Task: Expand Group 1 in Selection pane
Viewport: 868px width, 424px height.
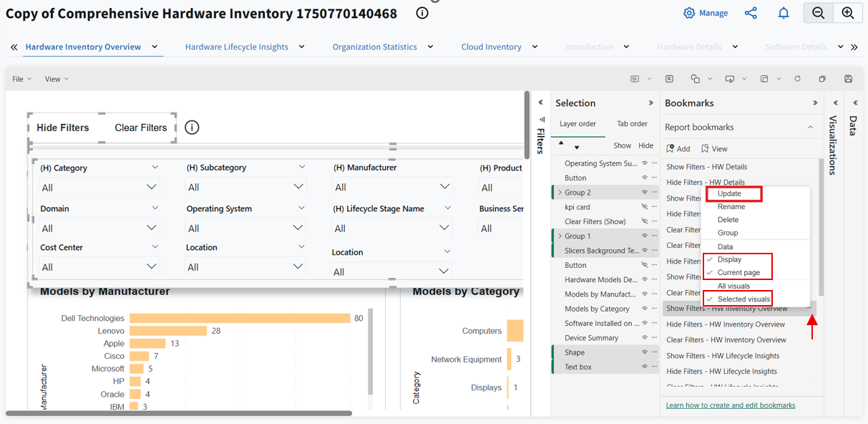Action: (x=560, y=236)
